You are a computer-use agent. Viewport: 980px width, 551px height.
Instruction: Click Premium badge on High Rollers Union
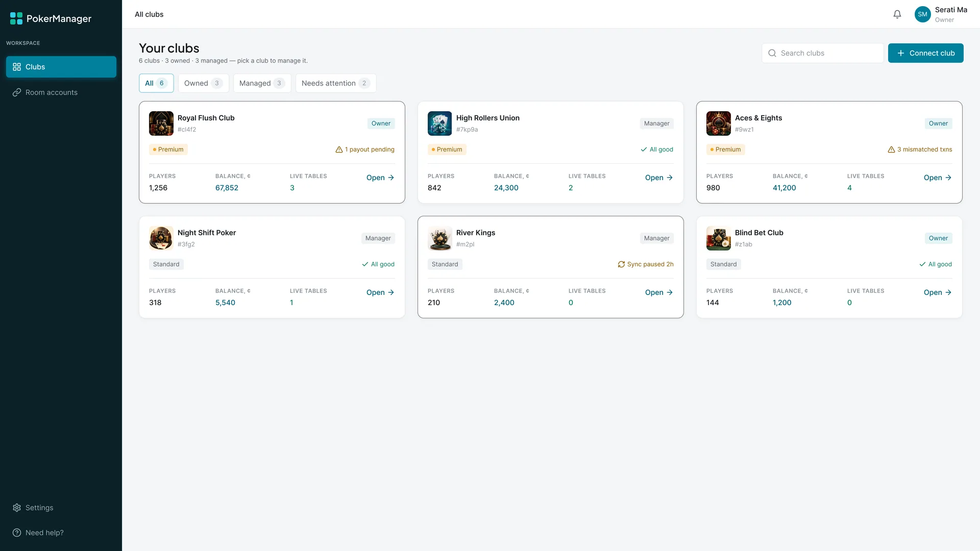tap(447, 149)
